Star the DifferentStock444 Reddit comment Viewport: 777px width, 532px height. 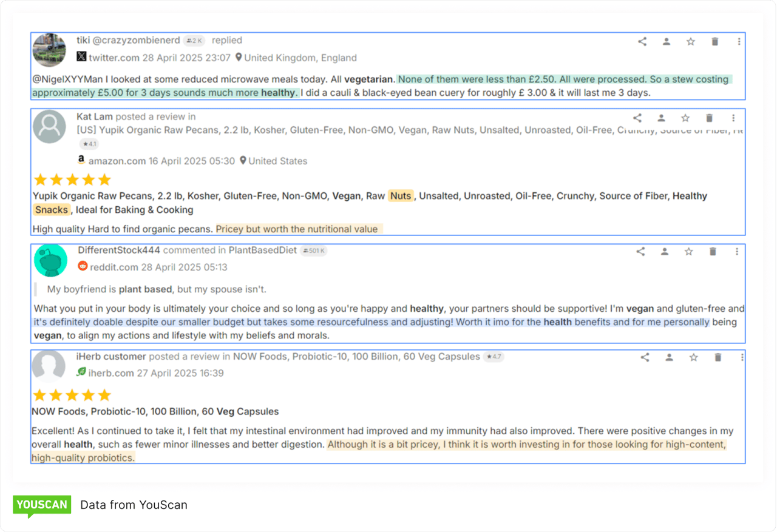point(688,251)
